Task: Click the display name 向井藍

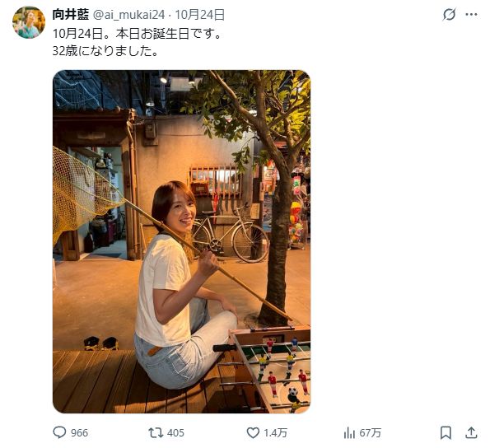Action: click(71, 14)
